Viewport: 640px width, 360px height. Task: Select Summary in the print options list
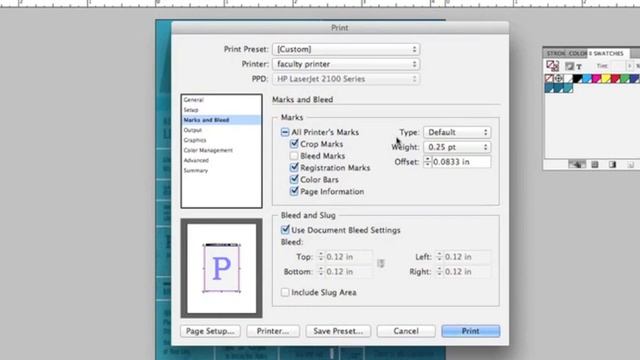tap(221, 171)
